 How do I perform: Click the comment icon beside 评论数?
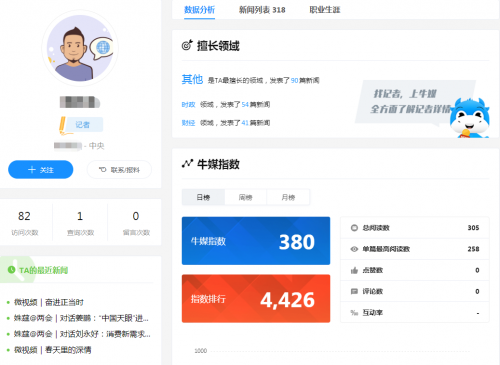pyautogui.click(x=354, y=291)
